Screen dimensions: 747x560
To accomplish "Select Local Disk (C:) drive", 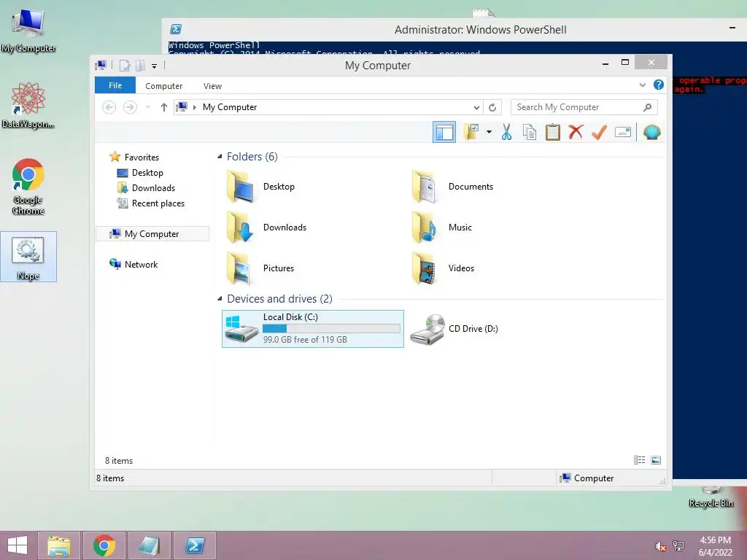I will pyautogui.click(x=313, y=329).
